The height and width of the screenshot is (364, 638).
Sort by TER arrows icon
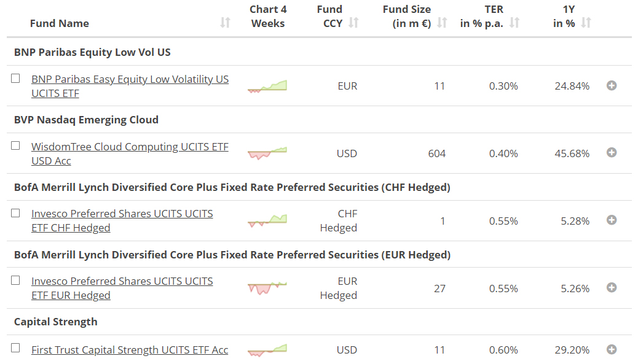[514, 23]
